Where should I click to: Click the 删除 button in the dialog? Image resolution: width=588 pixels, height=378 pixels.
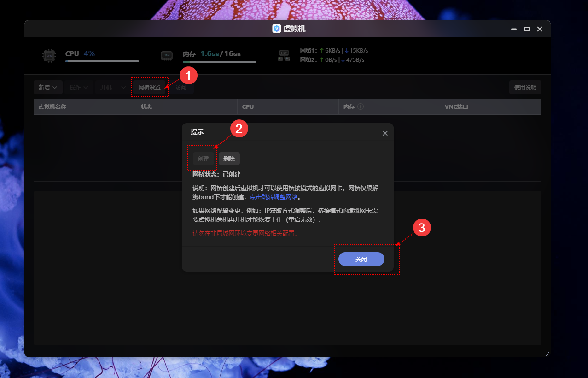[x=229, y=158]
